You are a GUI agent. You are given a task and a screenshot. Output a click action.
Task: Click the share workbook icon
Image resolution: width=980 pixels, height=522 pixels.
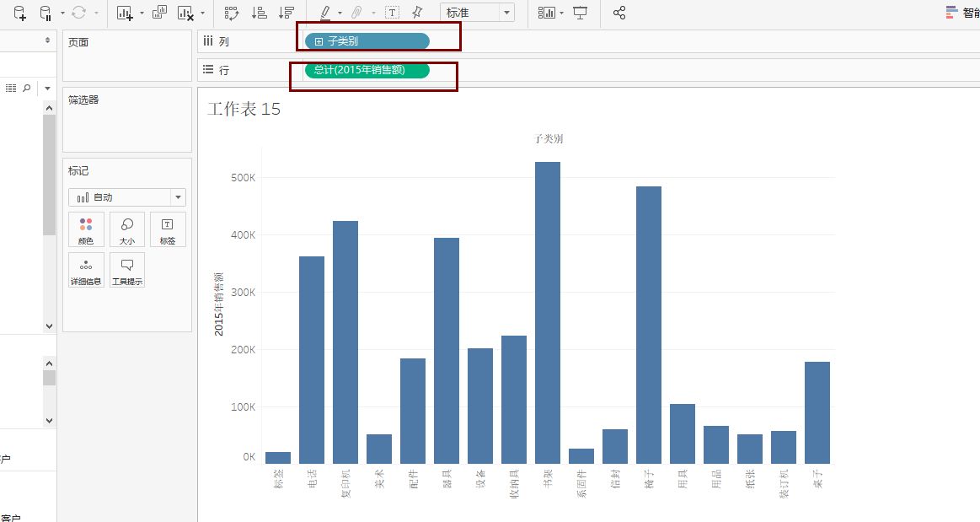click(619, 13)
